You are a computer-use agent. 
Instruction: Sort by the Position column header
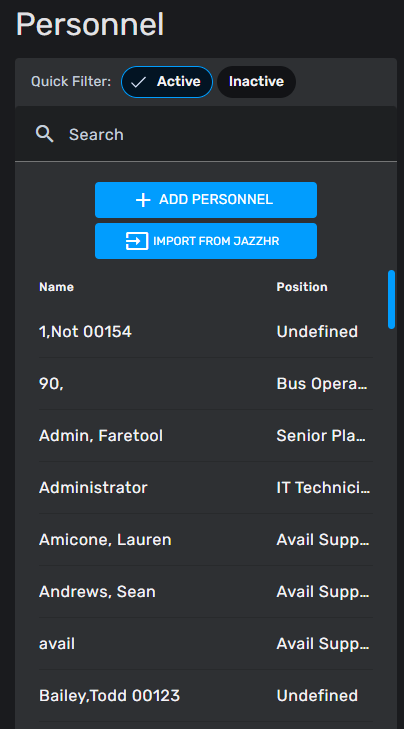click(302, 287)
